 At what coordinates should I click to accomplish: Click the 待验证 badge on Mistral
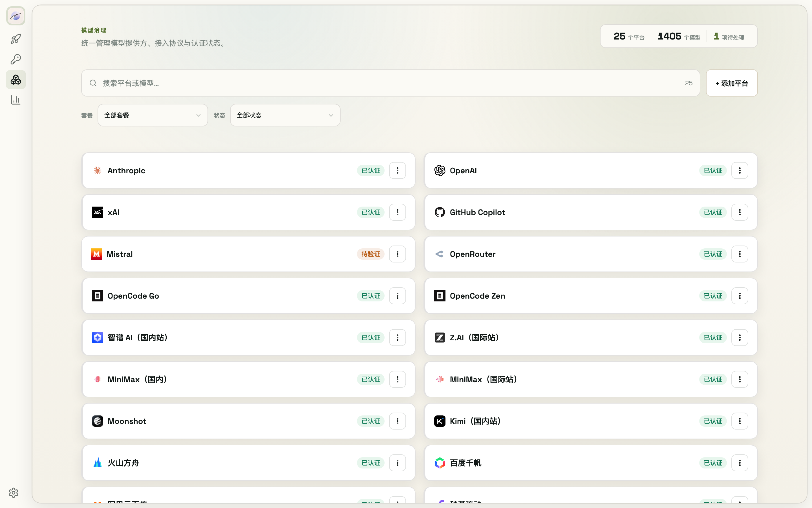tap(371, 254)
